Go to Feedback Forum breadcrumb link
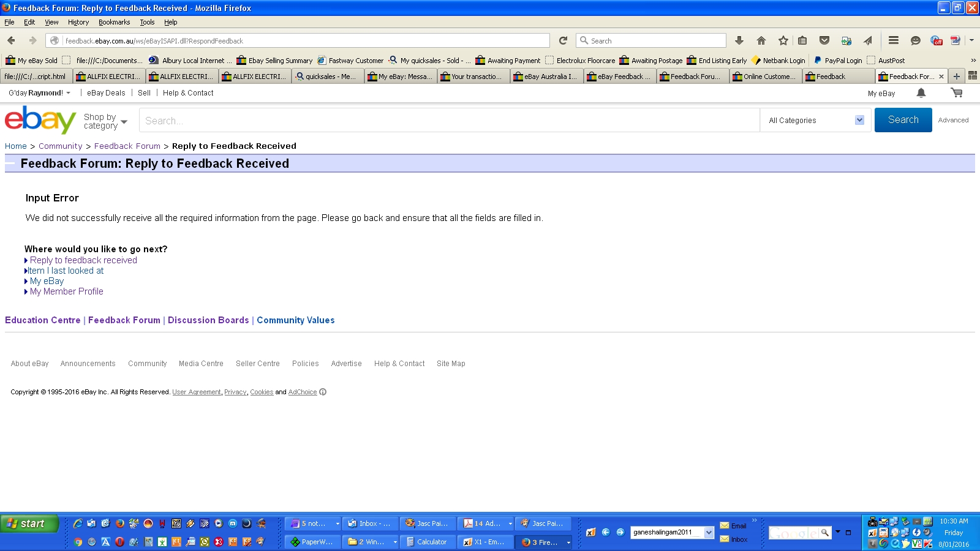 127,146
